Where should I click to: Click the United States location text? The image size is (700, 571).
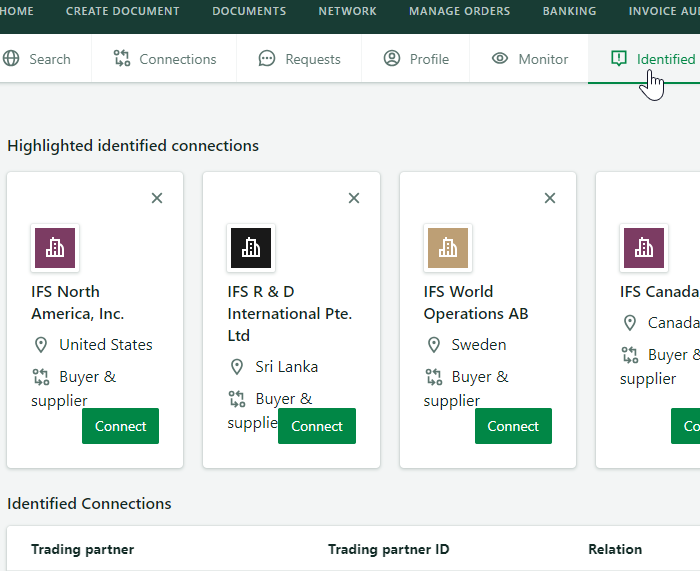tap(106, 345)
